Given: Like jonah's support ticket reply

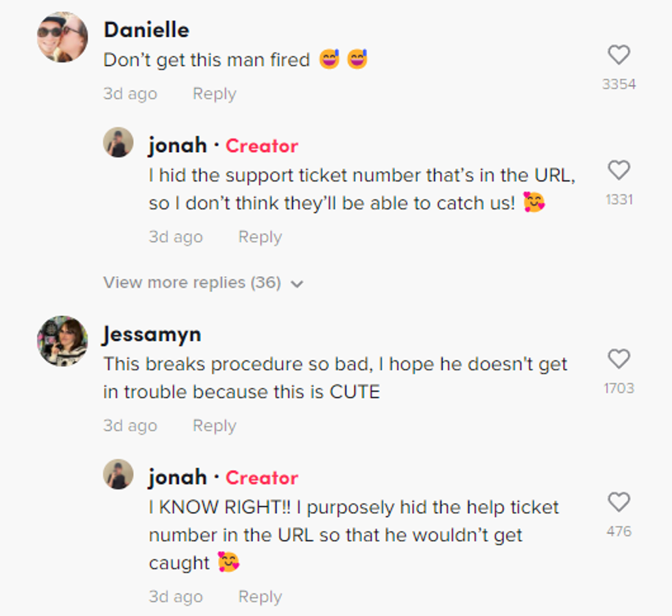Looking at the screenshot, I should click(619, 170).
